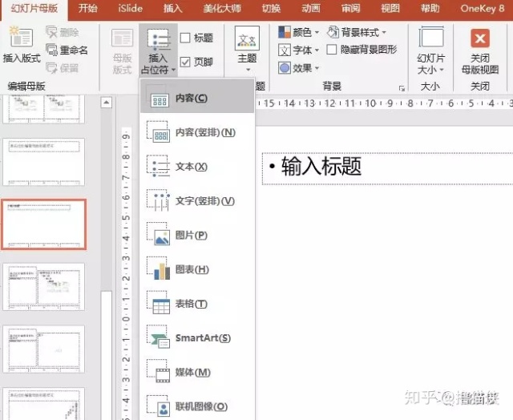Expand the Slide Size dropdown arrow
This screenshot has height=420, width=513.
(x=442, y=70)
